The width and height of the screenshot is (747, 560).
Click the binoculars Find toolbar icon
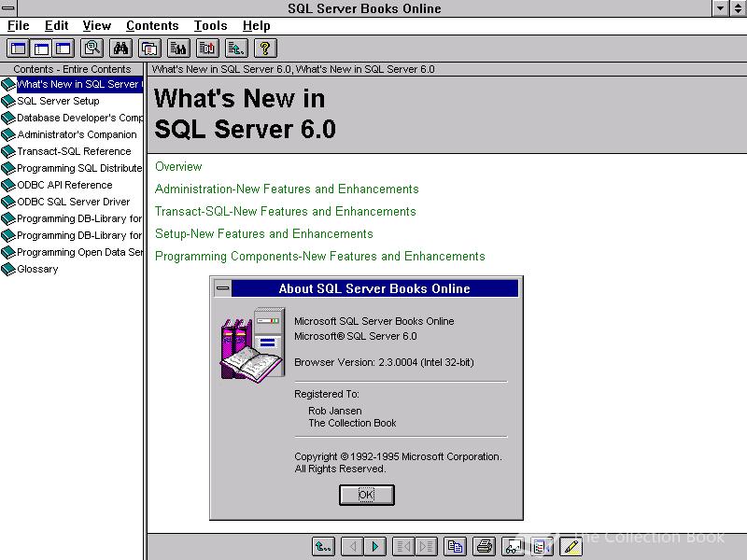121,49
